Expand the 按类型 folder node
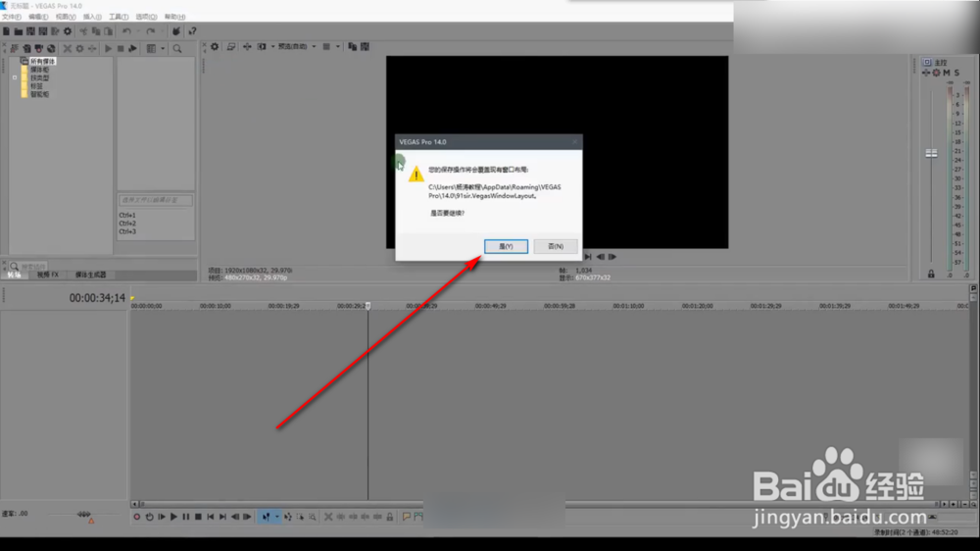 pos(15,77)
